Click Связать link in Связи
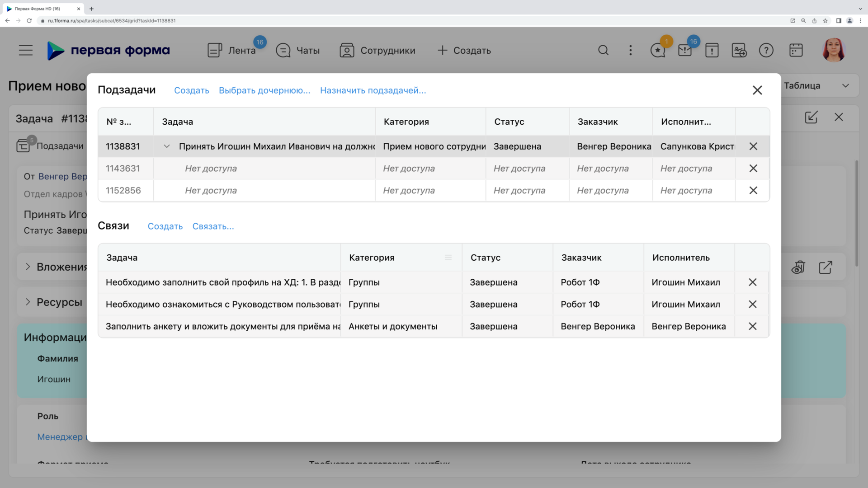868x488 pixels. 213,226
